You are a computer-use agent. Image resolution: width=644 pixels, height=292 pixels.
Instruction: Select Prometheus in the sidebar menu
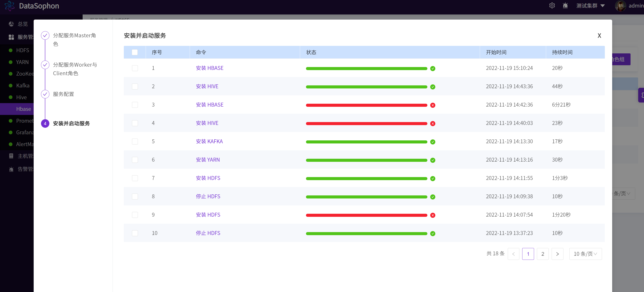click(x=17, y=121)
